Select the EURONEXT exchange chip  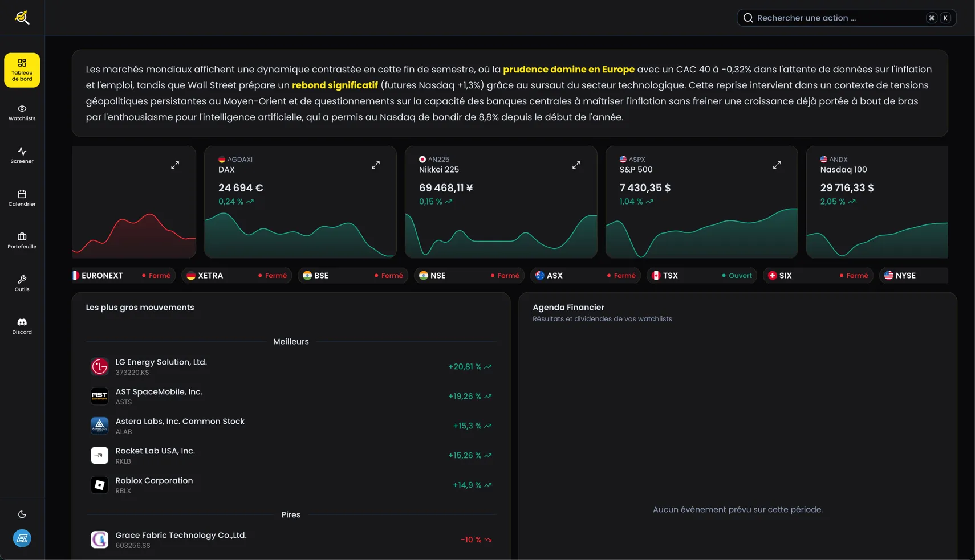click(123, 276)
